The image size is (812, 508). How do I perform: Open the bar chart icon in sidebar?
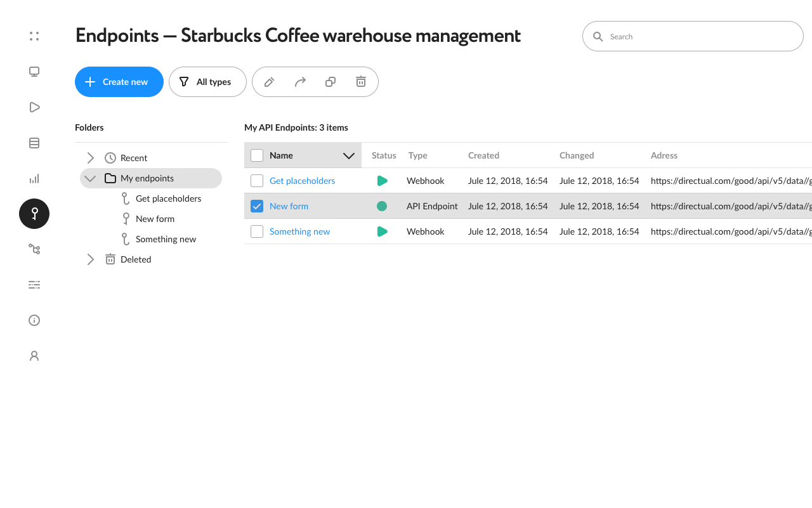click(34, 178)
